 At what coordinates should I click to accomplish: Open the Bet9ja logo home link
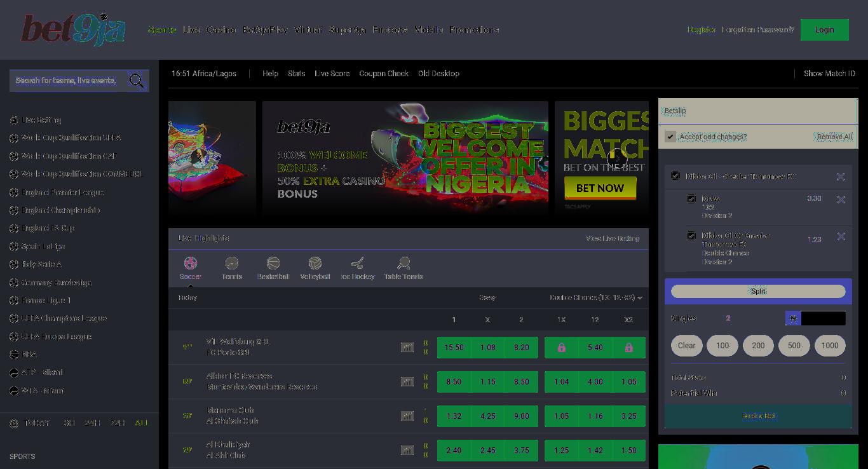pos(73,29)
